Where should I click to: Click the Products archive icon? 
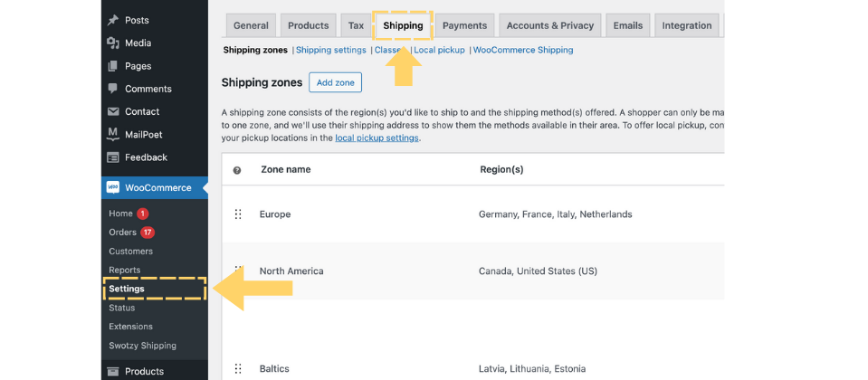(x=113, y=371)
